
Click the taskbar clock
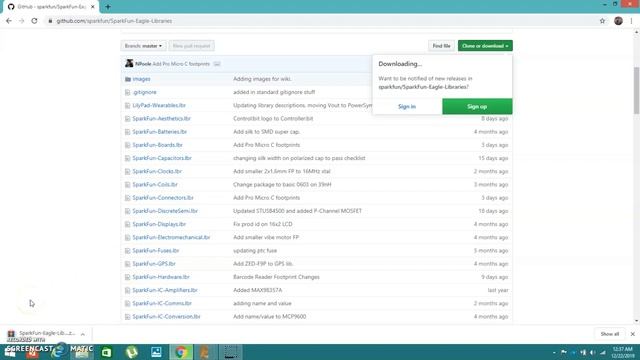click(x=623, y=352)
